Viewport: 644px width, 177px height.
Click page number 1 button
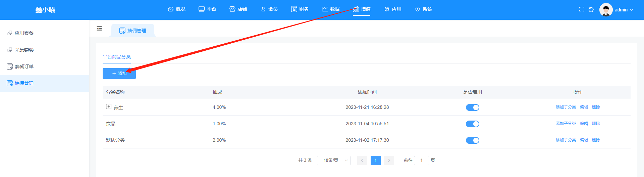(x=376, y=161)
